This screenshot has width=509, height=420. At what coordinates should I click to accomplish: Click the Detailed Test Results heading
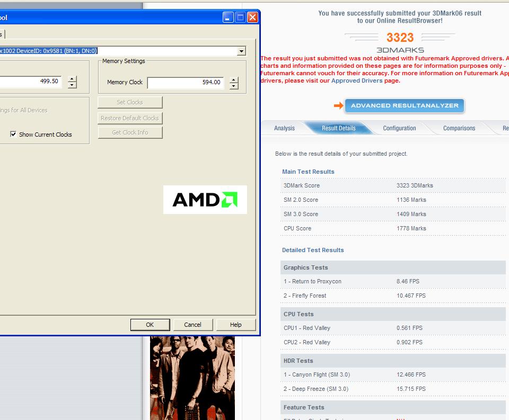[x=313, y=250]
